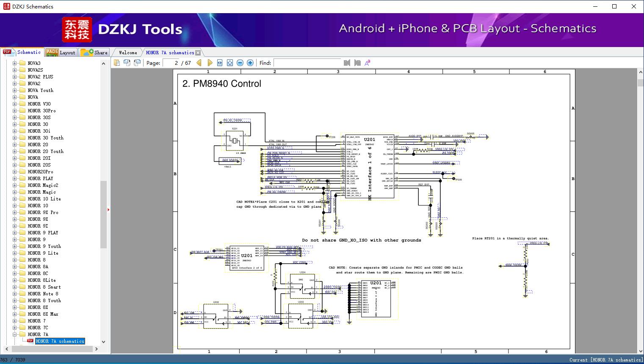The width and height of the screenshot is (644, 364).
Task: Go to the previous page arrow
Action: tap(199, 63)
